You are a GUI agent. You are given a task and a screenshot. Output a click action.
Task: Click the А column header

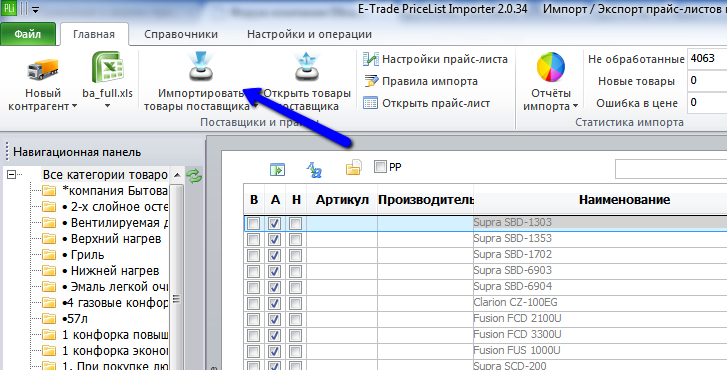[x=275, y=200]
